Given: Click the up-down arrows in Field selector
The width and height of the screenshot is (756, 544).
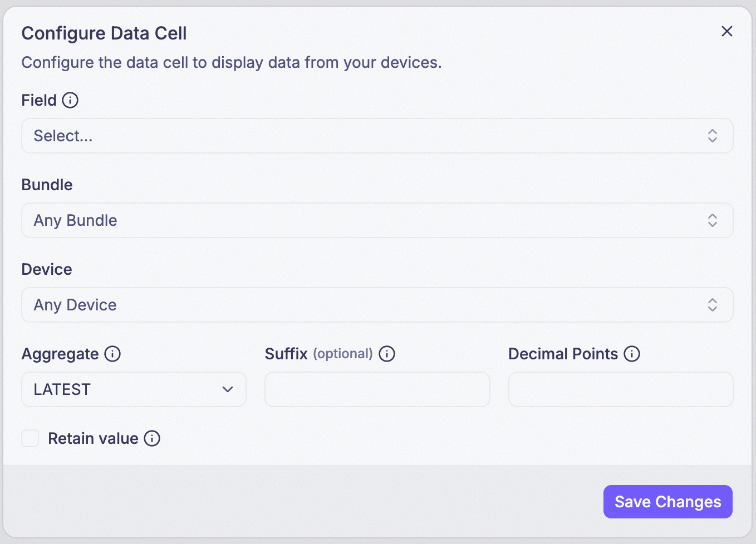Looking at the screenshot, I should 713,136.
